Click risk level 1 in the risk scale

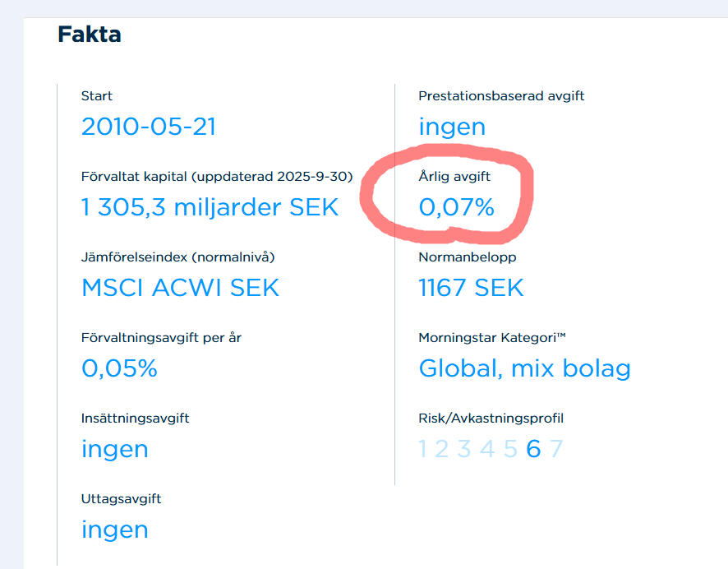tap(424, 449)
